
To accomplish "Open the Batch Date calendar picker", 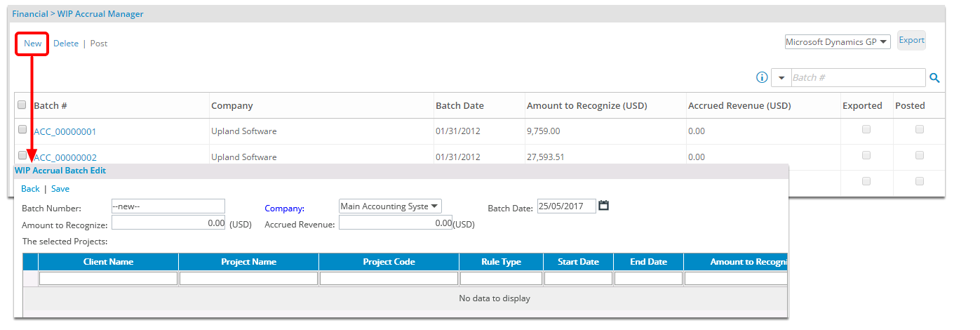I will pos(603,206).
